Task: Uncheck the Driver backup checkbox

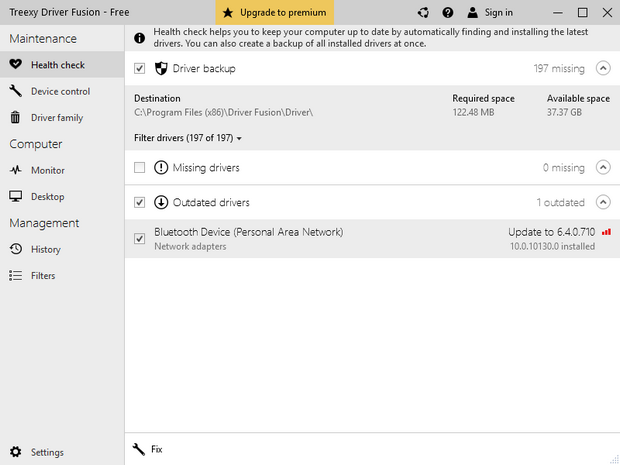Action: pos(140,69)
